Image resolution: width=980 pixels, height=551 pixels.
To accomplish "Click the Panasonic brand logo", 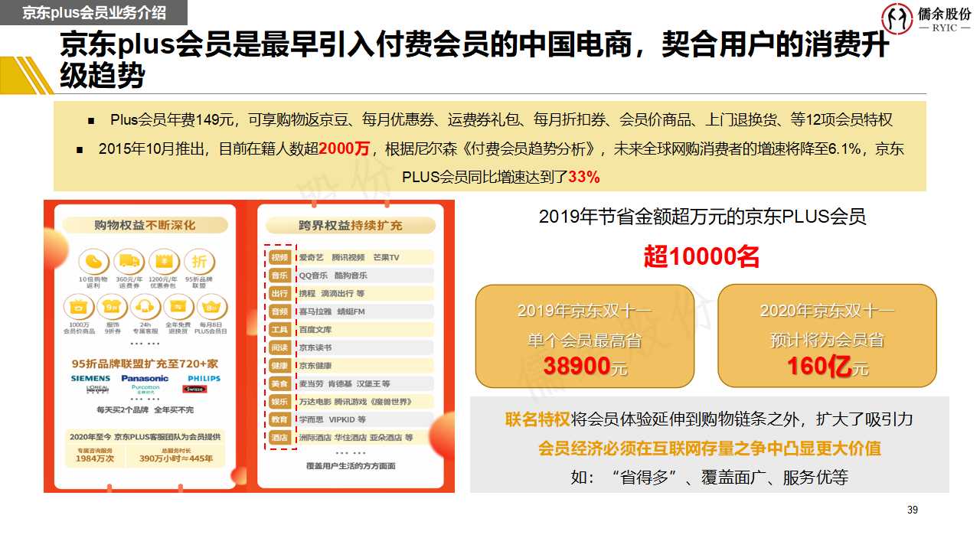I will pos(145,378).
